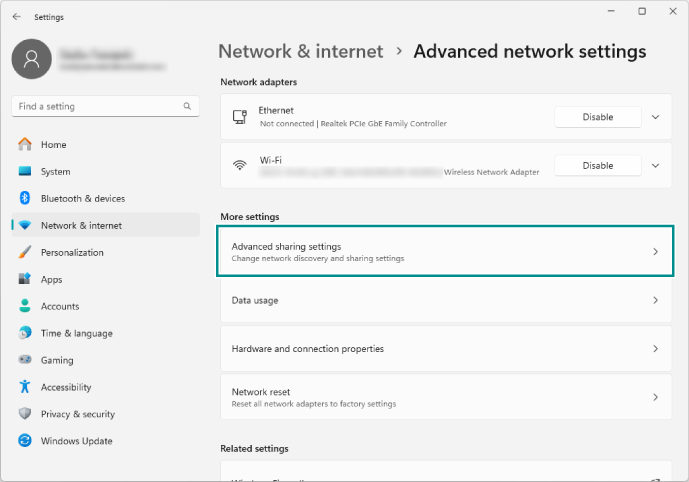Disable the Ethernet adapter

(x=598, y=117)
